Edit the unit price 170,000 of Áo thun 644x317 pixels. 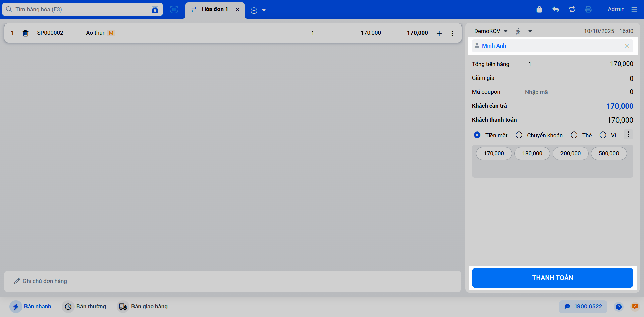tap(361, 33)
